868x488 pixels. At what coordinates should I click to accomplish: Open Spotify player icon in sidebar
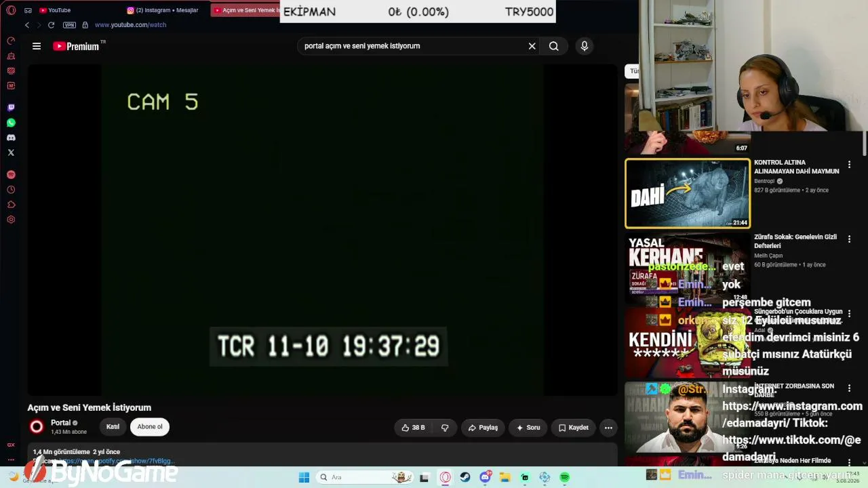coord(11,175)
